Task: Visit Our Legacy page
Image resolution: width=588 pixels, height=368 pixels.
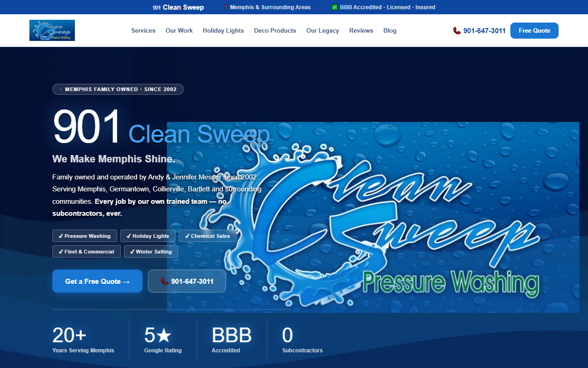Action: point(322,31)
